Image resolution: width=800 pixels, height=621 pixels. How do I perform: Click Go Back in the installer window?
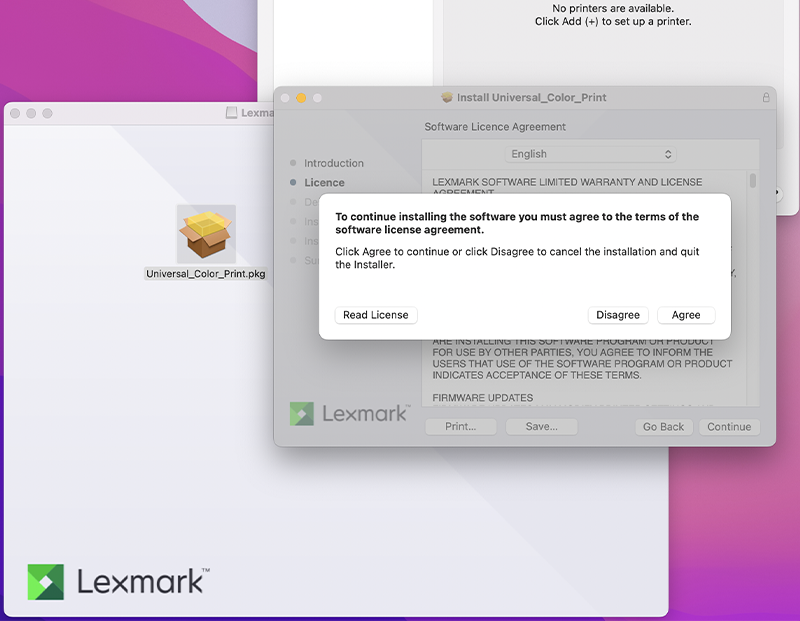[663, 427]
